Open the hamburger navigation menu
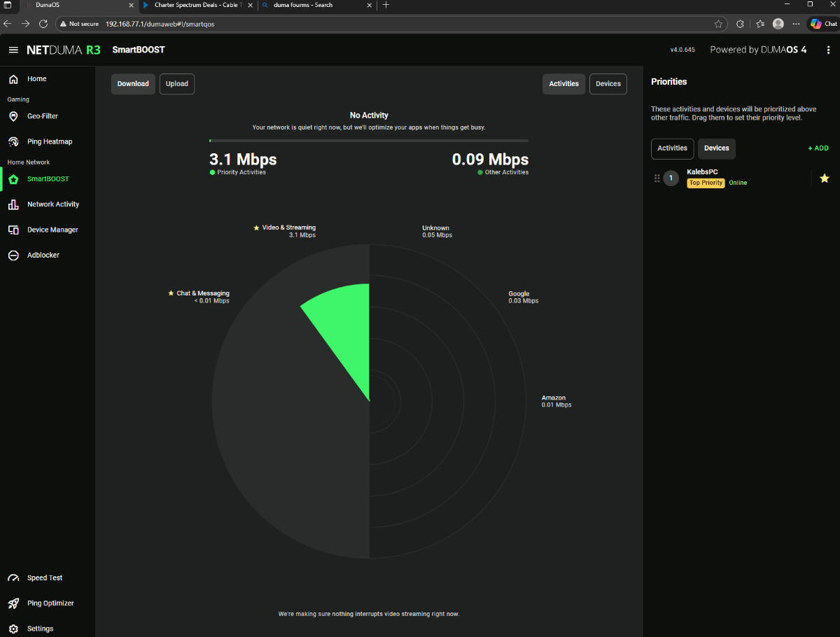The image size is (840, 637). [x=13, y=50]
